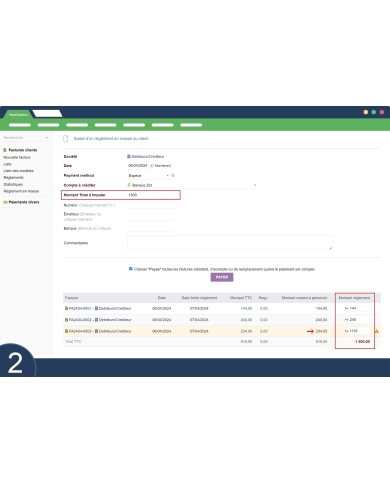Click Montant TTC 234,00 of FA2404-0003

tap(246, 331)
